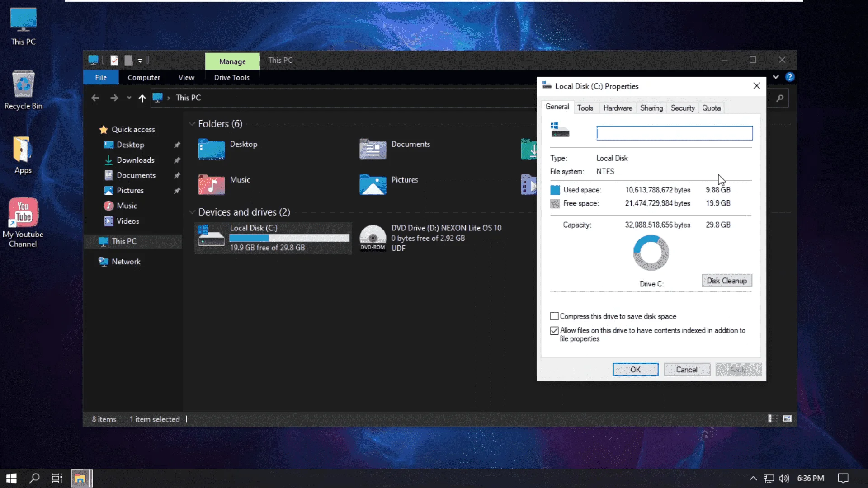
Task: Open Explorer help question mark icon
Action: click(789, 77)
